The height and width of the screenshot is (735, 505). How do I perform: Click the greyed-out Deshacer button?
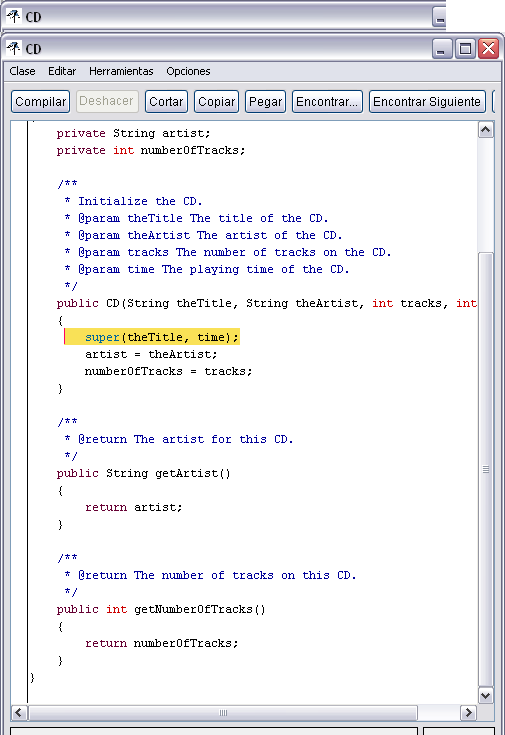click(x=107, y=102)
